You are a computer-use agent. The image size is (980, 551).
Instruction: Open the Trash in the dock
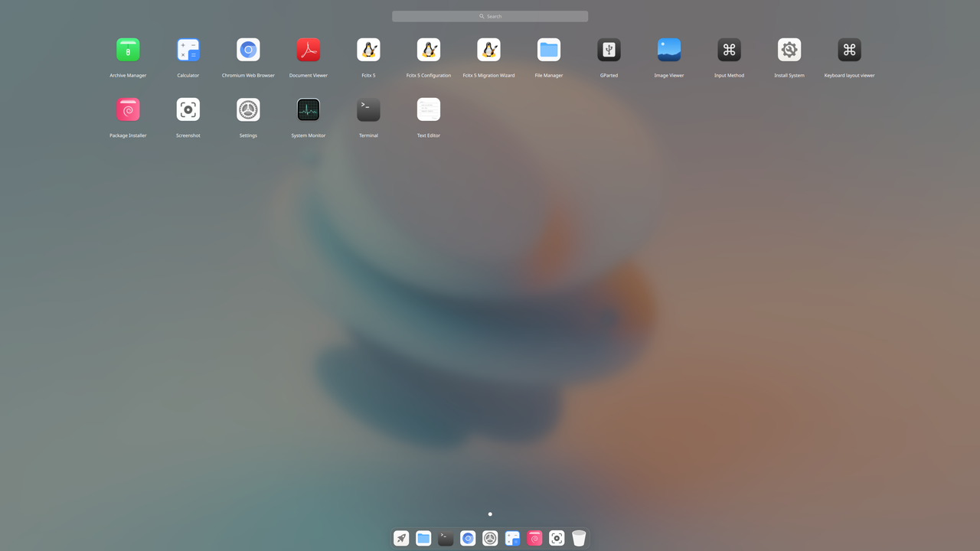point(579,538)
